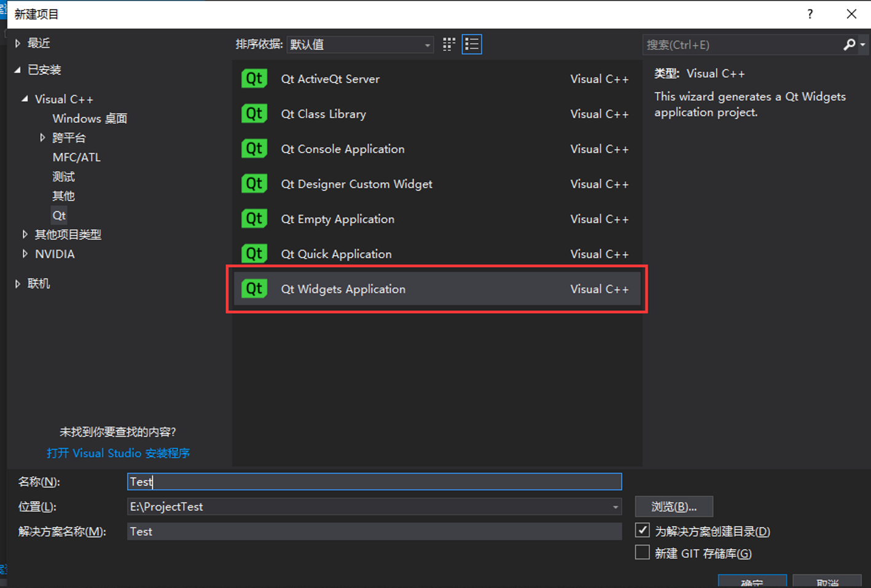Open the 排序依据 默认值 dropdown
This screenshot has width=871, height=588.
[360, 44]
